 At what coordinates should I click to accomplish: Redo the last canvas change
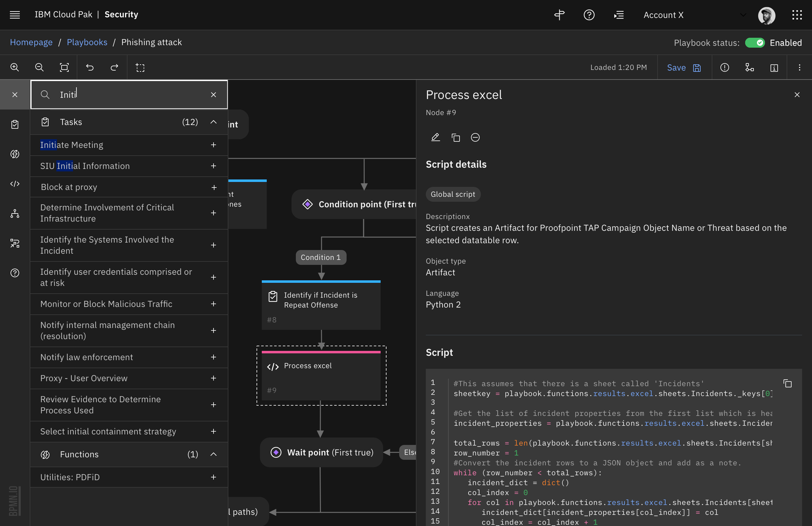(x=114, y=67)
